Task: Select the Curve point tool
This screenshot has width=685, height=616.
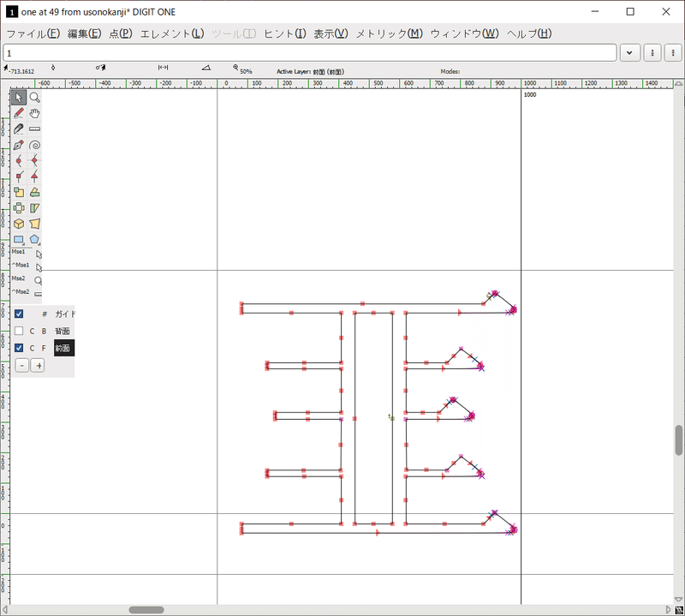Action: tap(18, 160)
